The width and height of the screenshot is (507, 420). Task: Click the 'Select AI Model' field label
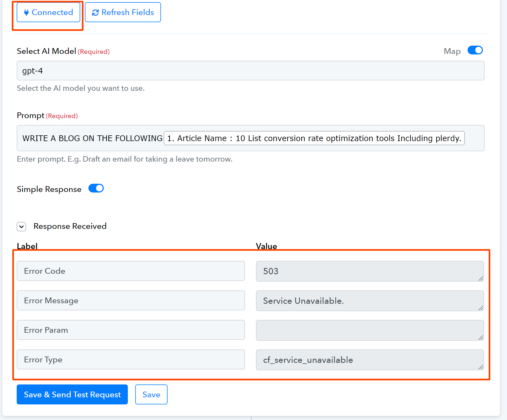click(x=47, y=51)
